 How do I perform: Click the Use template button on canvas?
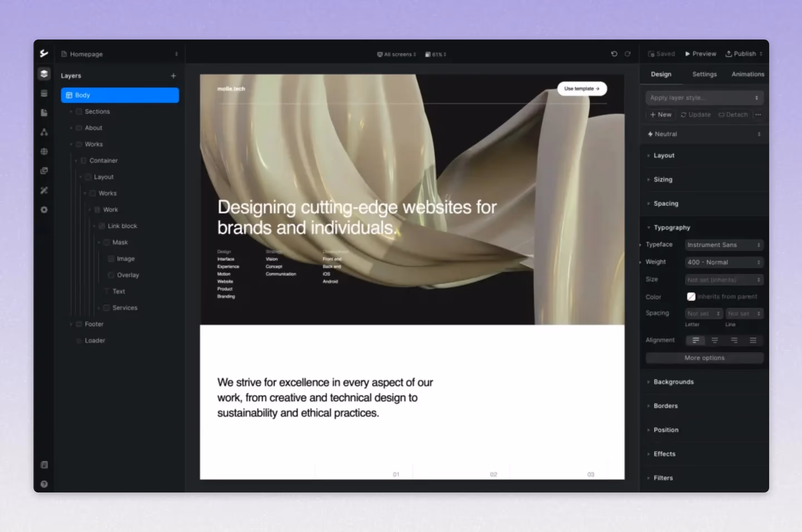(582, 88)
